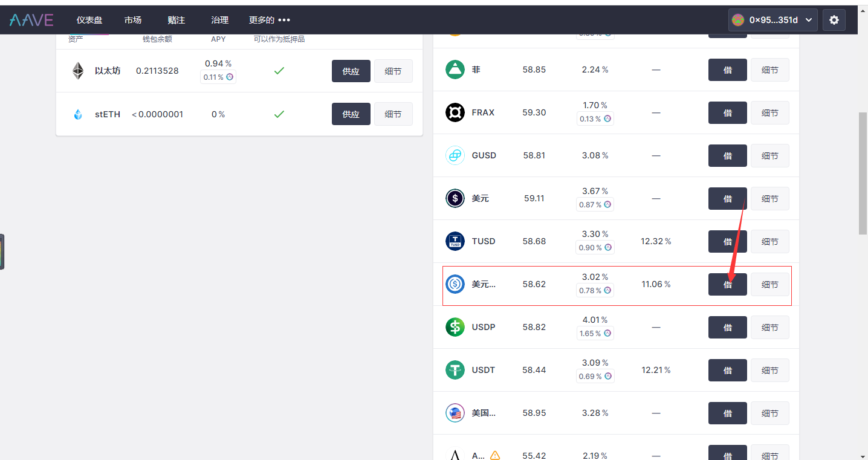Click the Ethereum token icon
The width and height of the screenshot is (868, 460).
78,71
